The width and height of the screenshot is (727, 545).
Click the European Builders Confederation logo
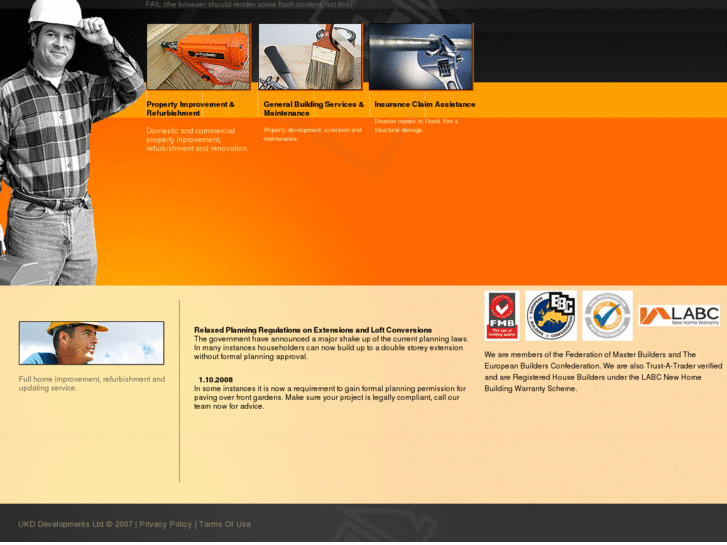tap(551, 315)
